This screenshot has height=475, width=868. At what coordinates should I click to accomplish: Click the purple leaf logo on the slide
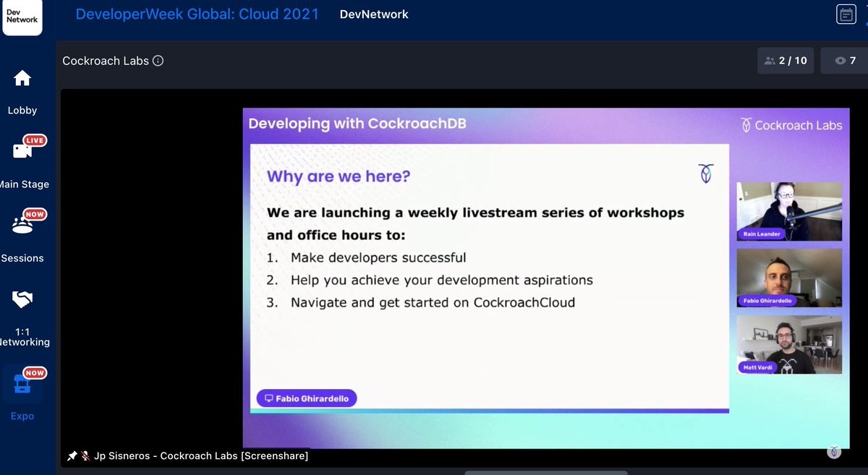coord(705,174)
